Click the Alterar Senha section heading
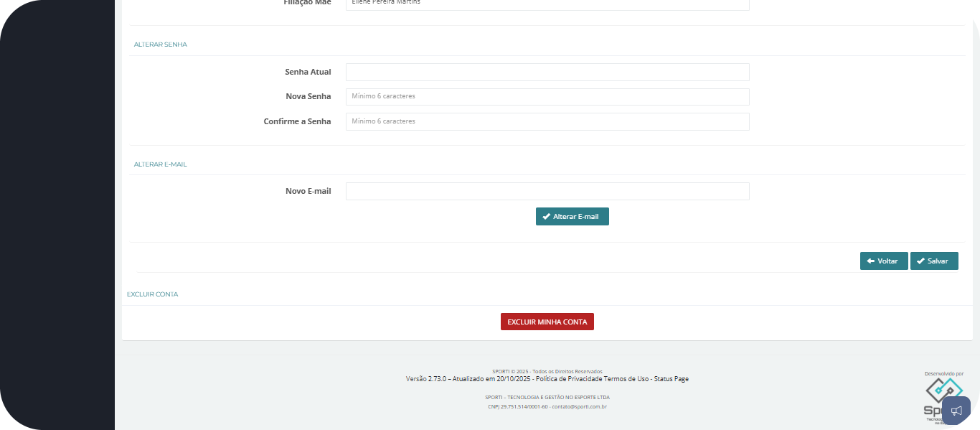Viewport: 980px width, 430px height. (160, 45)
